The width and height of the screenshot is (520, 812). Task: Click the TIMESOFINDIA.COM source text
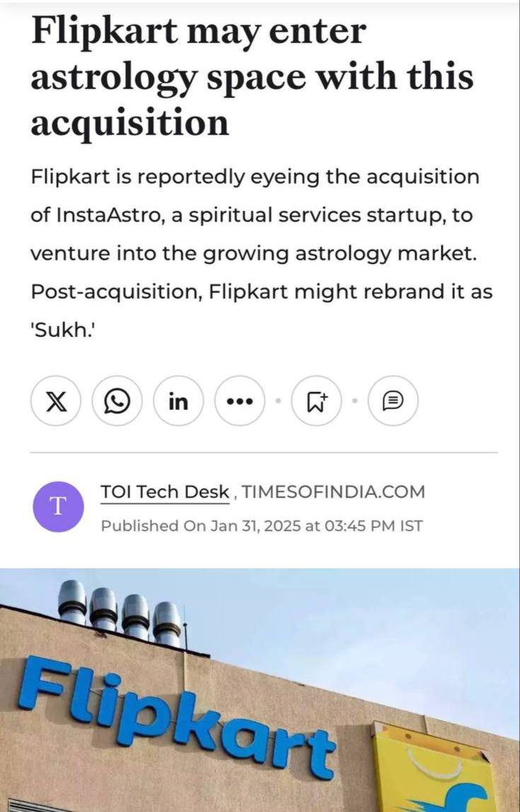click(334, 492)
